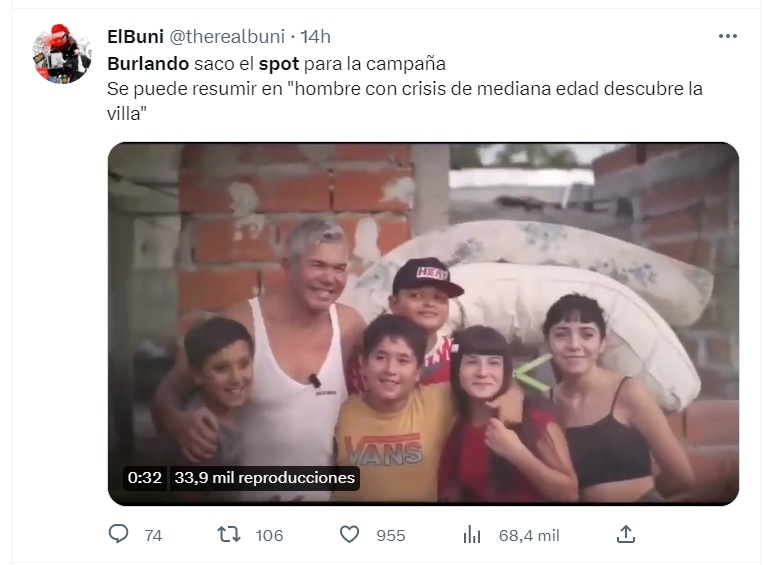Click the 955 likes count
763x565 pixels.
390,535
